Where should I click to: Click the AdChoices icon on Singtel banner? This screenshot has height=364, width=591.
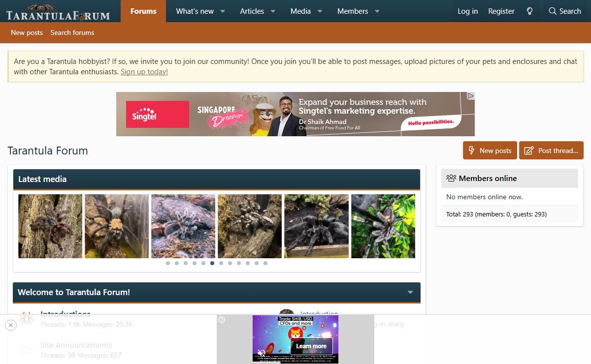(x=471, y=96)
